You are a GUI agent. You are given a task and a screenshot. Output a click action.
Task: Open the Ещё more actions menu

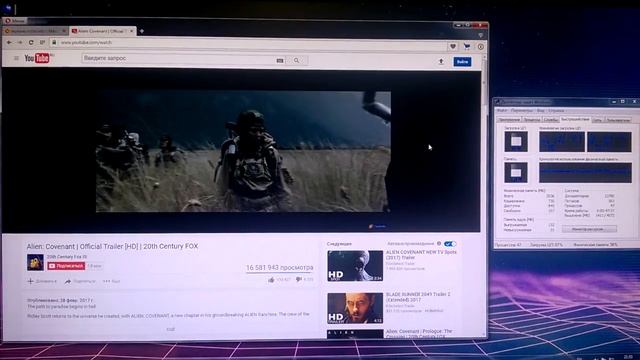pyautogui.click(x=111, y=281)
